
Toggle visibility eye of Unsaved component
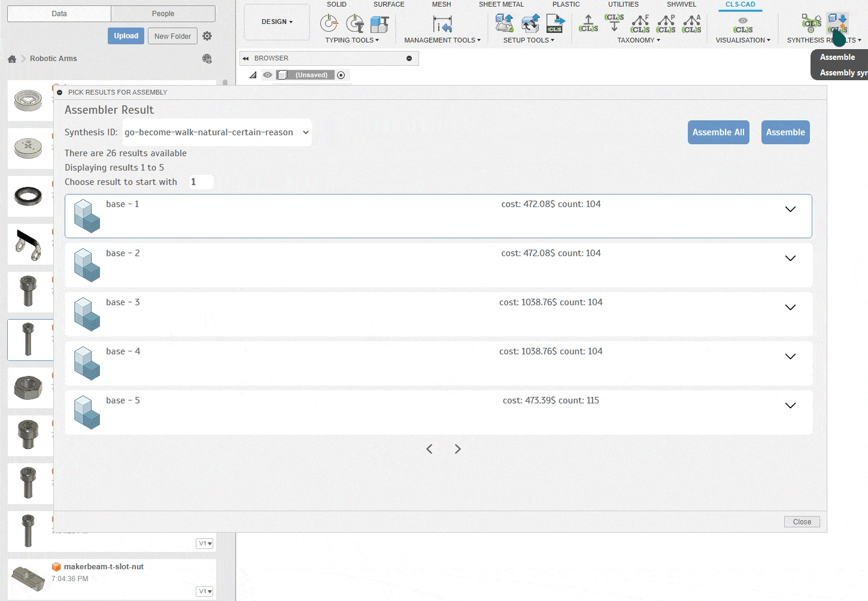click(x=268, y=75)
